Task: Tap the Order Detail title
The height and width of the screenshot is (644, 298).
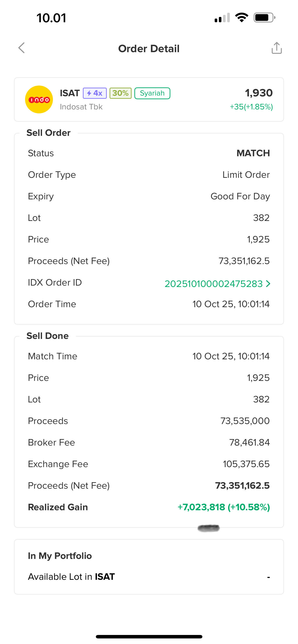Action: tap(149, 48)
